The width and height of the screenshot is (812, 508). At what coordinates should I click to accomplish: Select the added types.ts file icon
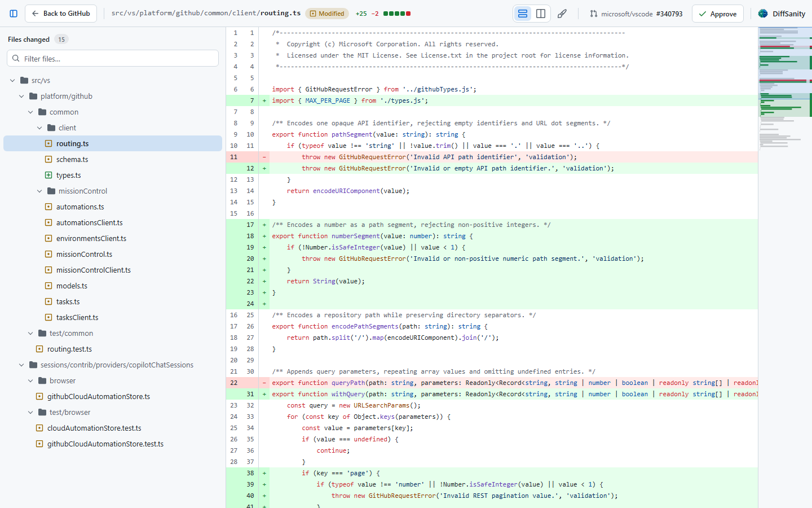click(48, 176)
